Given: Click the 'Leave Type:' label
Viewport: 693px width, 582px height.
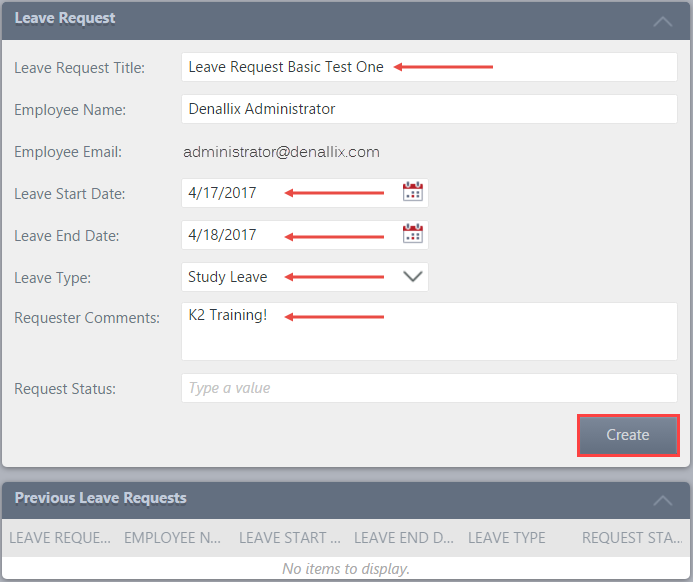Looking at the screenshot, I should [x=53, y=278].
